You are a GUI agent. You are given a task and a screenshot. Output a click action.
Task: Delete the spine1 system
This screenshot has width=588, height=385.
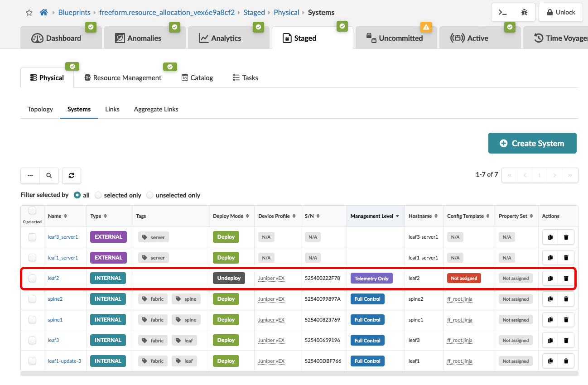click(x=566, y=320)
